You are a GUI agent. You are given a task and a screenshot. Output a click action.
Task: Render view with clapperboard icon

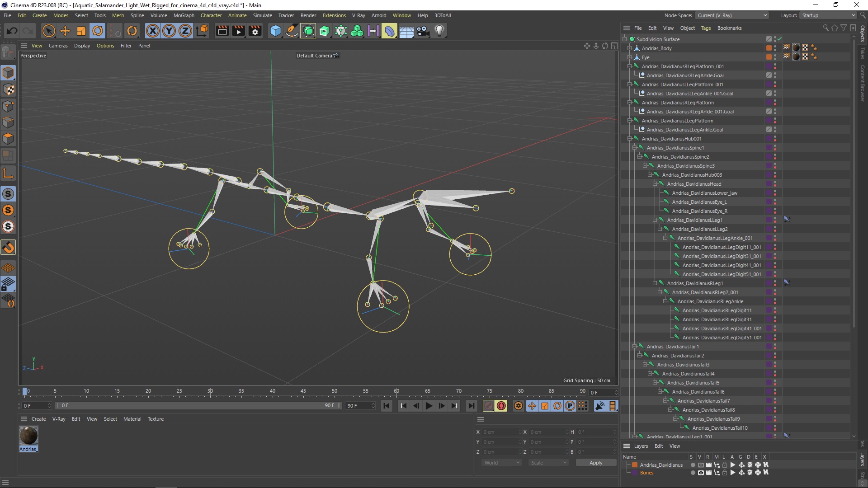pos(222,31)
